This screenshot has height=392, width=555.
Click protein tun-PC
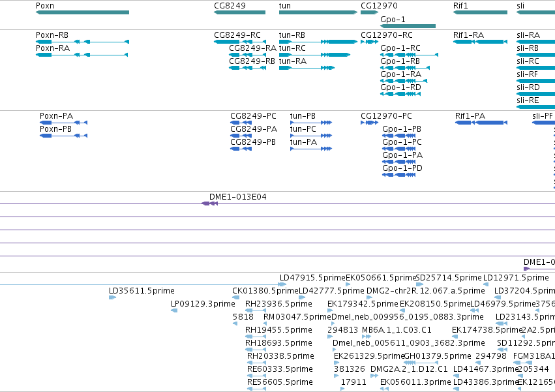pyautogui.click(x=303, y=129)
